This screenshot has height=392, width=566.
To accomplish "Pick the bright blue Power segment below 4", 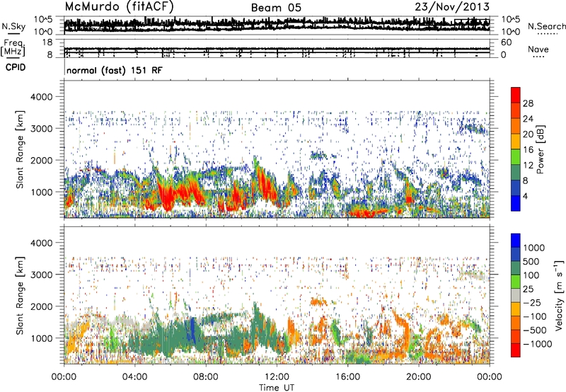I will (x=516, y=203).
